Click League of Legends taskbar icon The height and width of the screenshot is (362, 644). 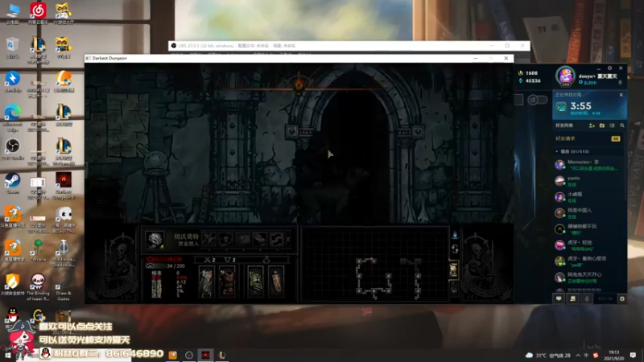pyautogui.click(x=222, y=355)
